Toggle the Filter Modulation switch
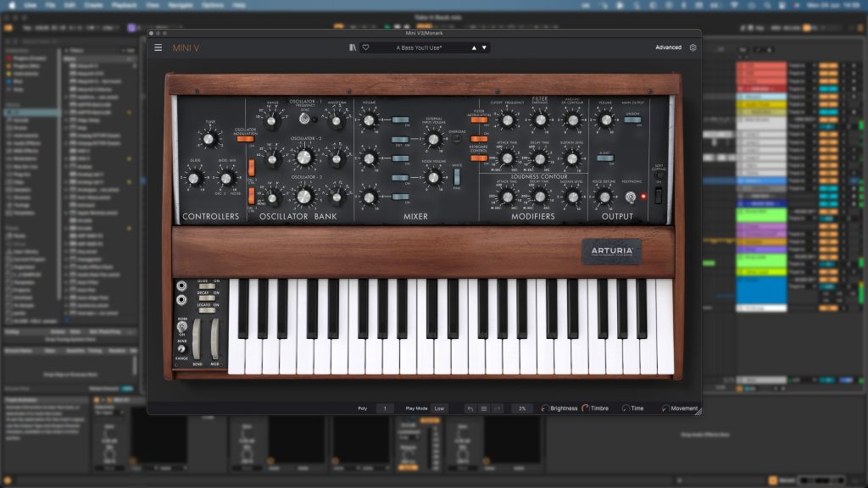Image resolution: width=868 pixels, height=488 pixels. pyautogui.click(x=479, y=120)
